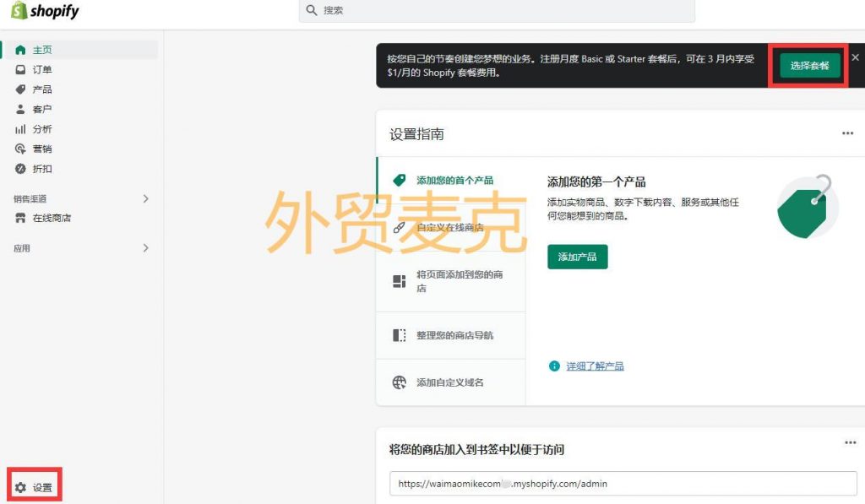Select 自定义在线商店 step
The image size is (865, 504).
(450, 227)
